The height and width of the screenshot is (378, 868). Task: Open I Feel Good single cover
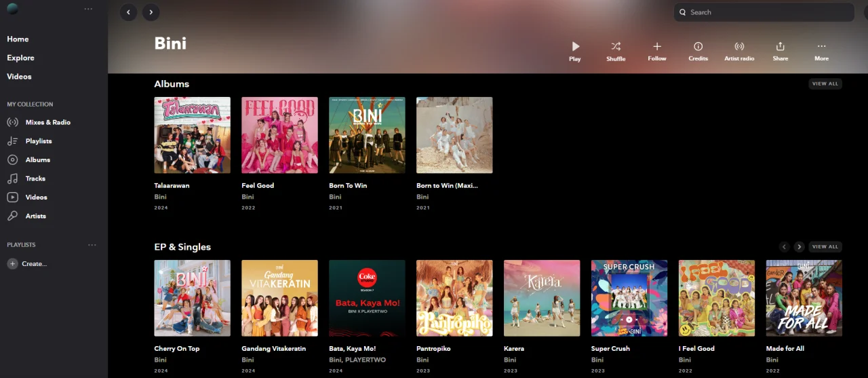(717, 298)
